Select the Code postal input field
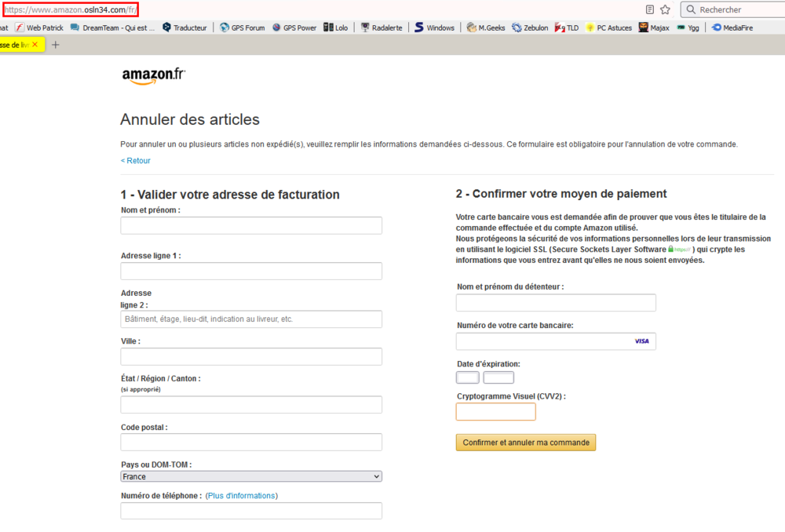This screenshot has width=785, height=532. [x=251, y=443]
